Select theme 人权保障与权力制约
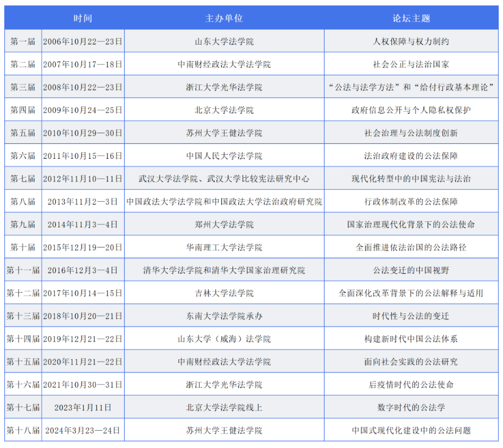The height and width of the screenshot is (448, 503). click(411, 42)
